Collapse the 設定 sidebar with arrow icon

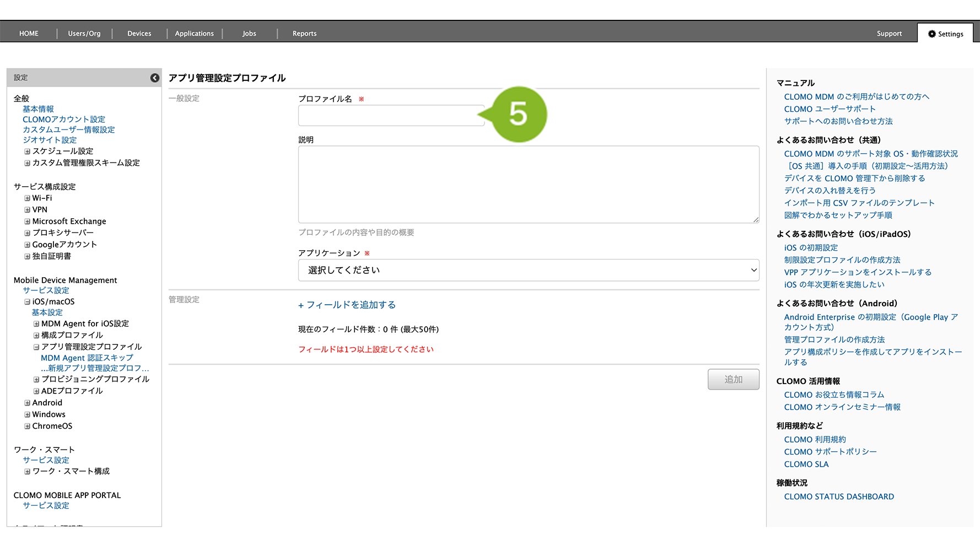point(155,78)
